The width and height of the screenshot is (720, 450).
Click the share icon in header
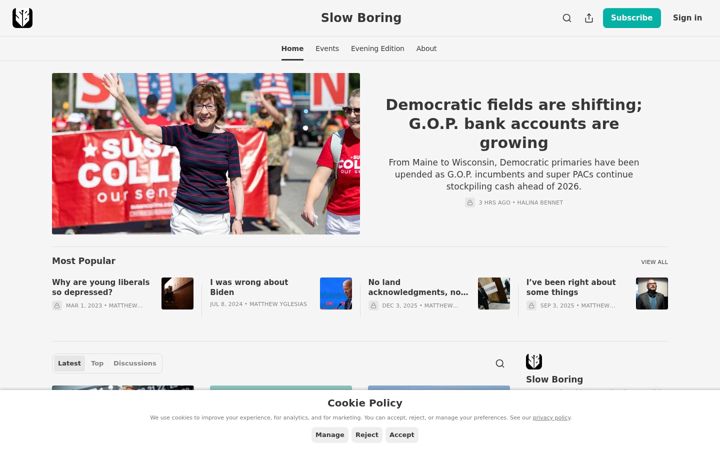pyautogui.click(x=589, y=18)
